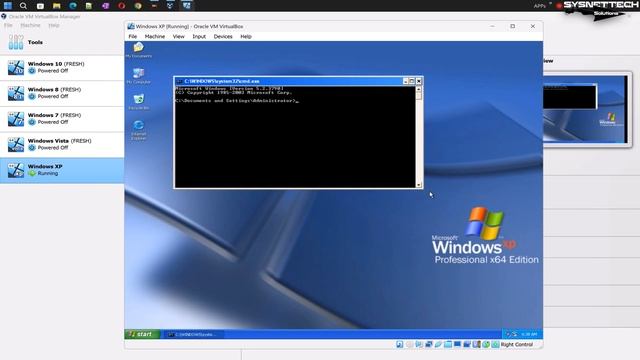Click the Tools icon in VirtualBox Manager

pos(16,42)
